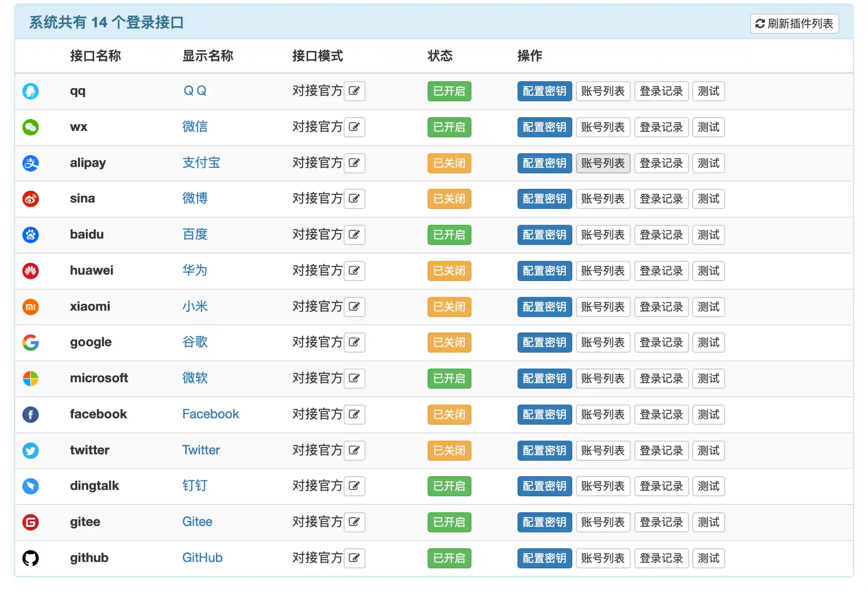Disable WeChat by clicking its 已开启 badge
The width and height of the screenshot is (868, 593).
449,127
